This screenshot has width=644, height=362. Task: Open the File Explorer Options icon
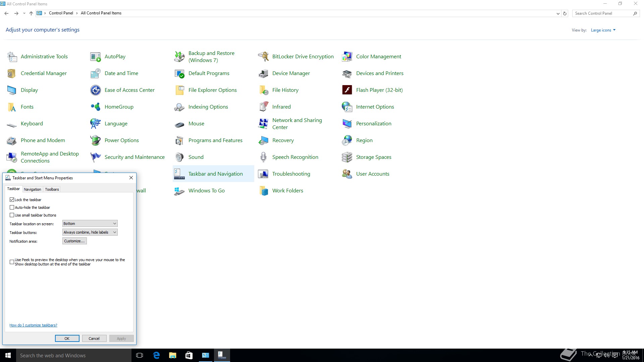(179, 90)
